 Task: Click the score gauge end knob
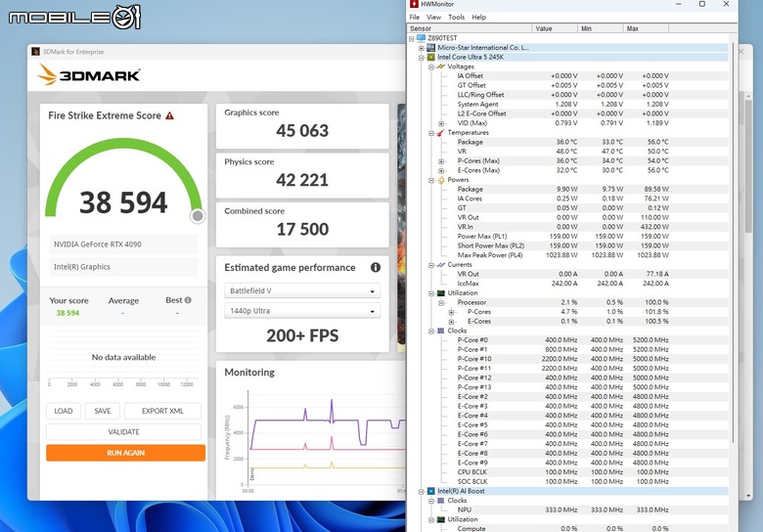pyautogui.click(x=198, y=216)
